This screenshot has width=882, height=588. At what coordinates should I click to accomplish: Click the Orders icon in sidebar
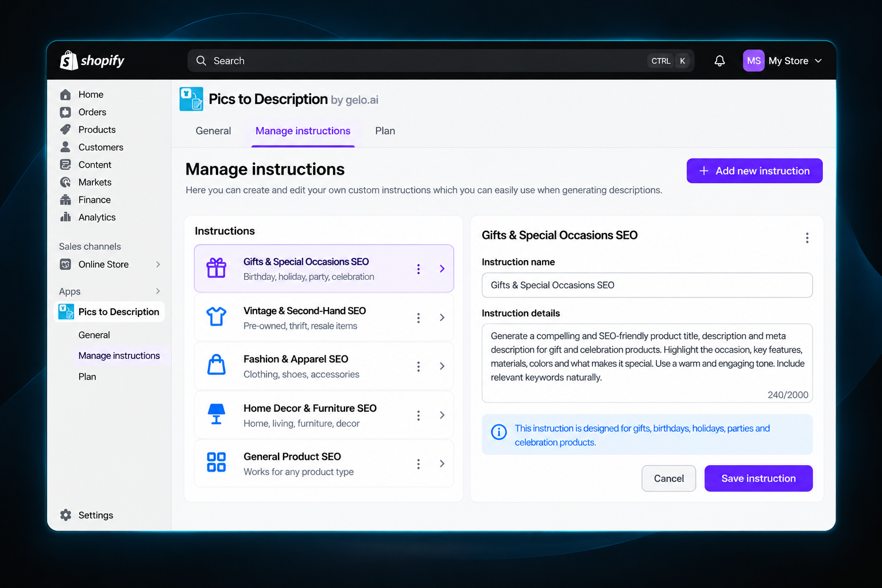click(x=65, y=112)
